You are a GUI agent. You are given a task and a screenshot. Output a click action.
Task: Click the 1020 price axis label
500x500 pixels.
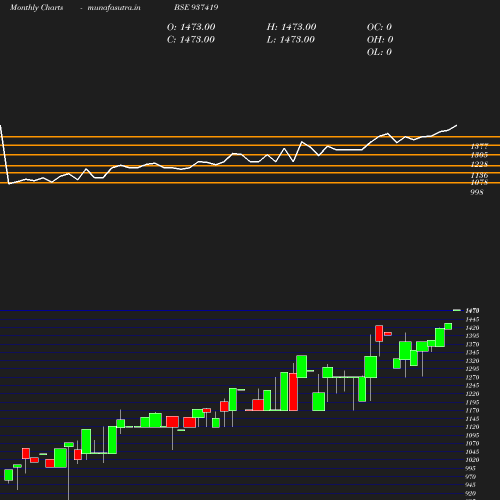(x=472, y=460)
